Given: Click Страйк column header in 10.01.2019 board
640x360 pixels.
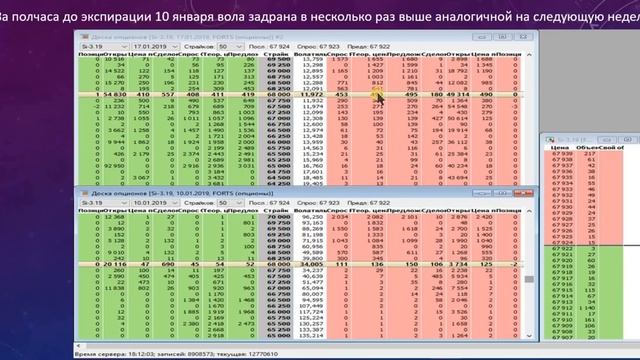Looking at the screenshot, I should pyautogui.click(x=277, y=211).
